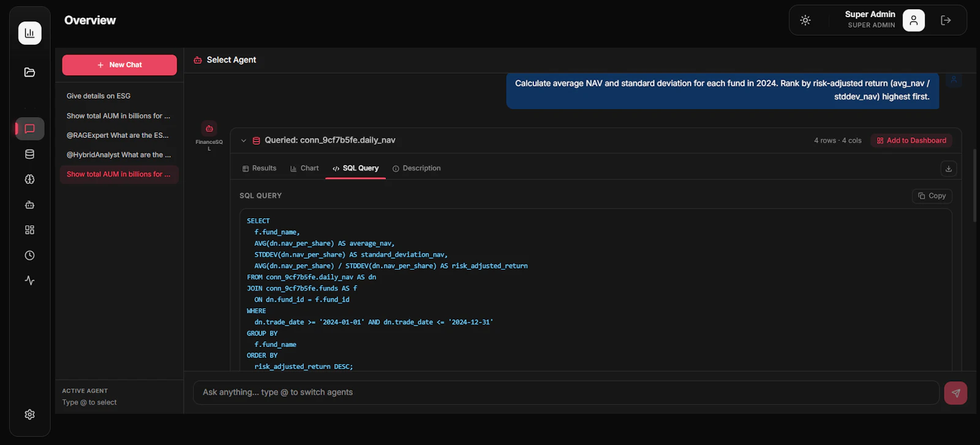This screenshot has width=980, height=445.
Task: Open the database icon in sidebar
Action: coord(29,154)
